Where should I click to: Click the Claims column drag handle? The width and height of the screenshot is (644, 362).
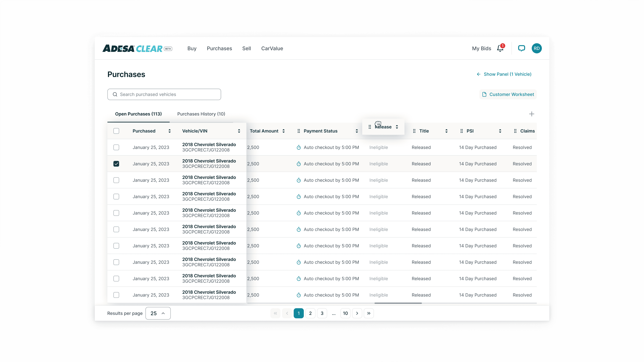tap(515, 131)
